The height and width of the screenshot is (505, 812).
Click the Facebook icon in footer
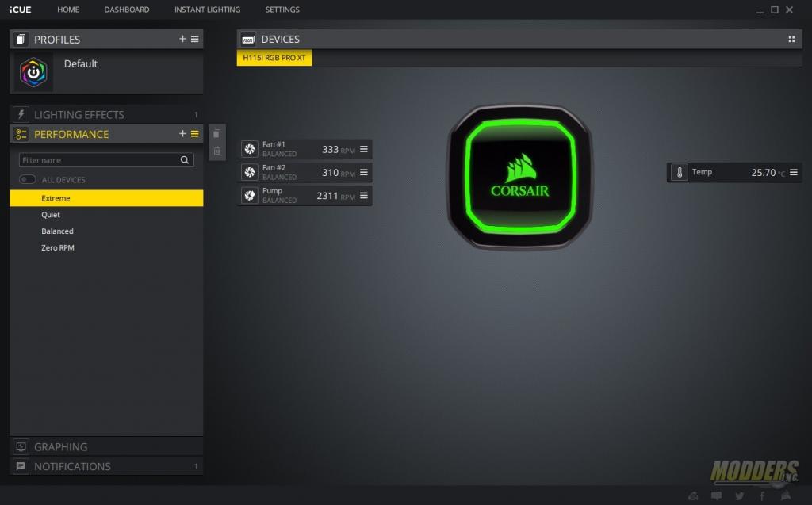pyautogui.click(x=762, y=495)
